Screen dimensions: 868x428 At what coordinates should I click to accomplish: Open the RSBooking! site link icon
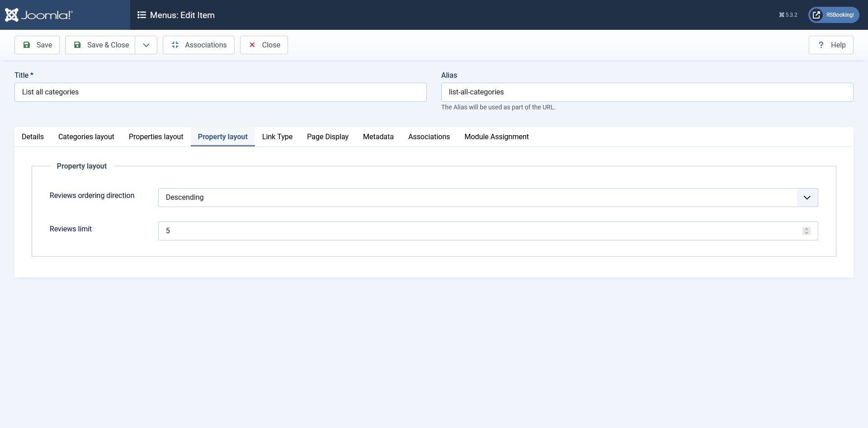[x=816, y=15]
